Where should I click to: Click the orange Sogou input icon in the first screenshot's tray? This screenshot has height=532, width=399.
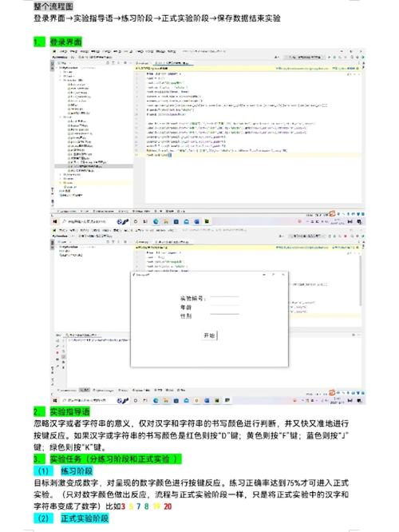coord(333,213)
